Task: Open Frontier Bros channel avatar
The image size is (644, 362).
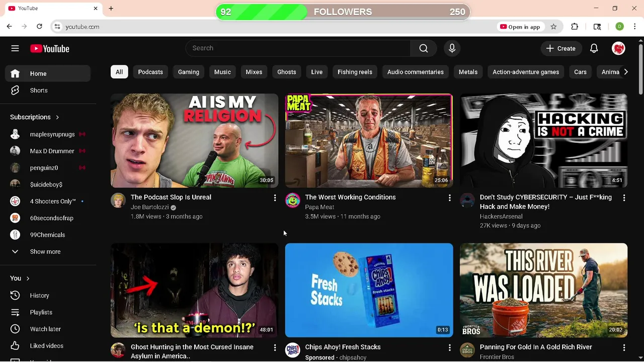Action: [x=467, y=350]
